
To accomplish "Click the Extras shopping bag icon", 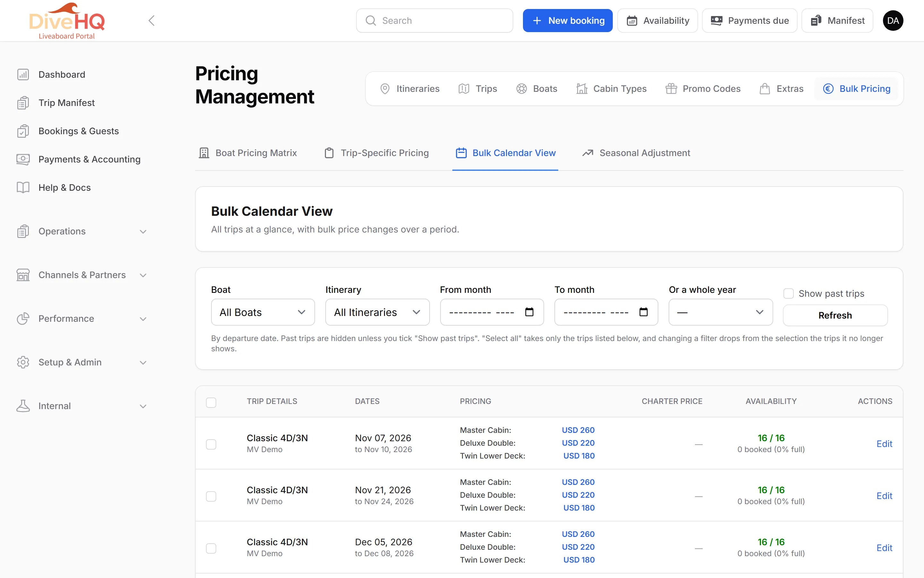I will pyautogui.click(x=765, y=89).
